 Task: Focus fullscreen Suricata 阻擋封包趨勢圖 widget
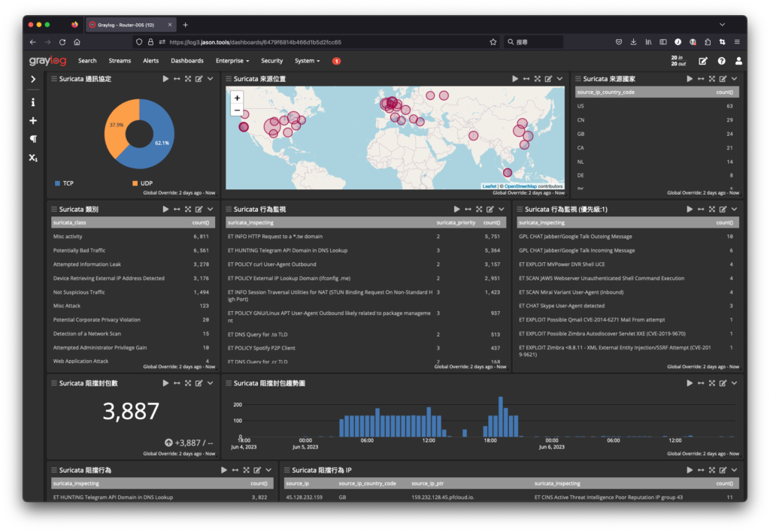click(x=712, y=383)
